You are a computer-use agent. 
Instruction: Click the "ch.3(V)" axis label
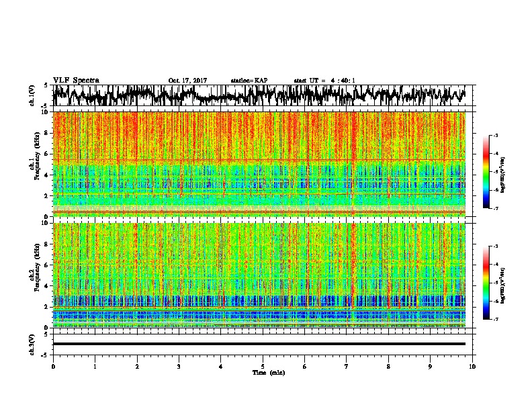pyautogui.click(x=32, y=345)
